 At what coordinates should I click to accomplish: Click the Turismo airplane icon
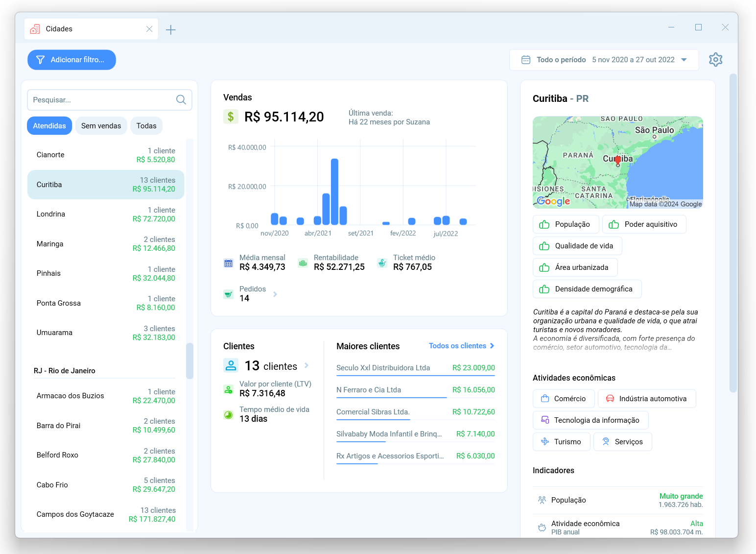coord(545,442)
